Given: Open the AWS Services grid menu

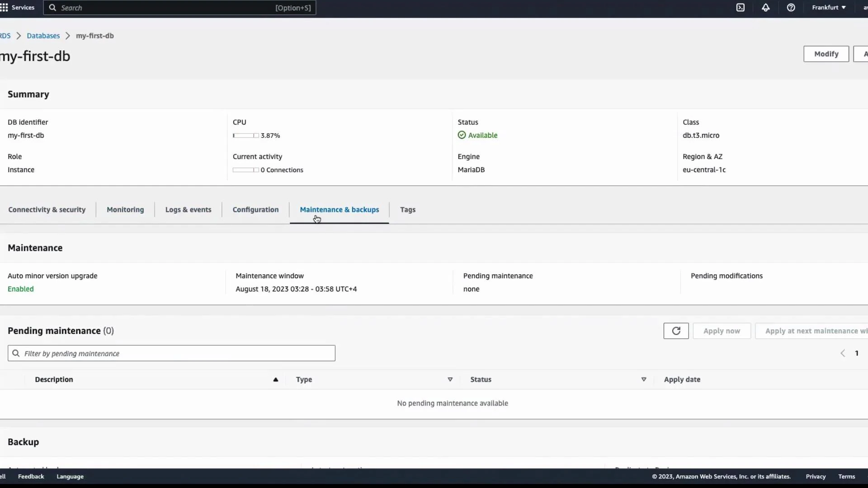Looking at the screenshot, I should coord(5,7).
